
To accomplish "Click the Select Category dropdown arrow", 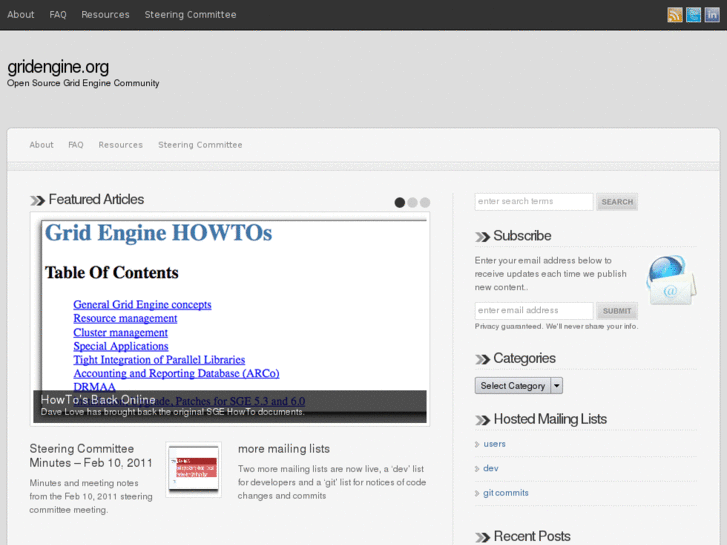I will [x=556, y=385].
